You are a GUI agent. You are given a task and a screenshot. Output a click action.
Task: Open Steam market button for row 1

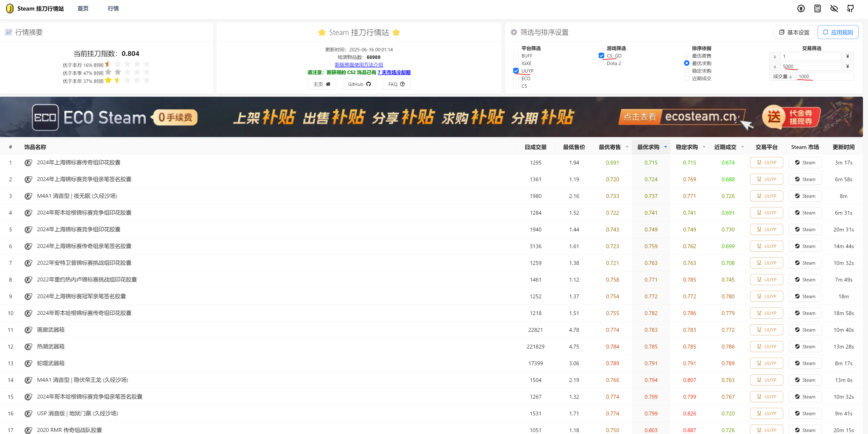805,162
